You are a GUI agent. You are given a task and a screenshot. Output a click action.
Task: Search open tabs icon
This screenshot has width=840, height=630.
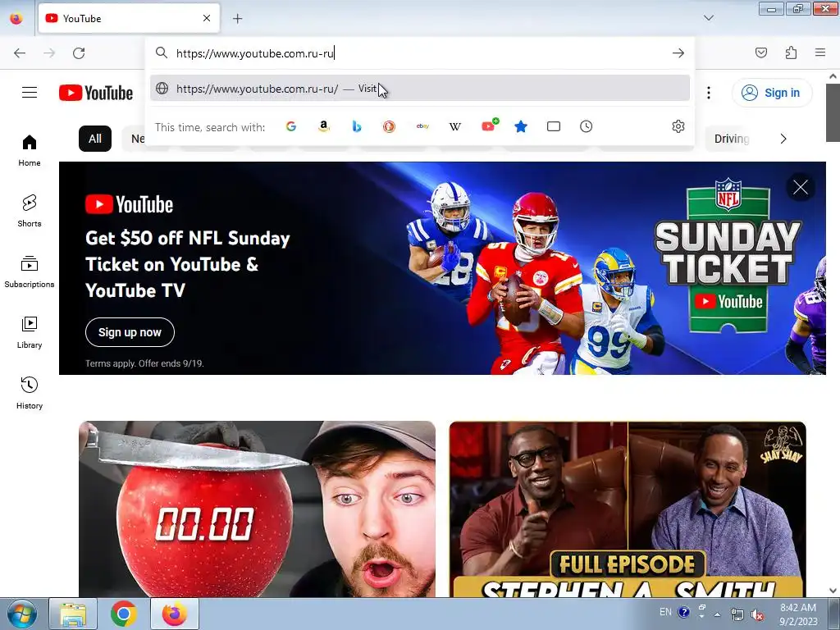tap(554, 126)
